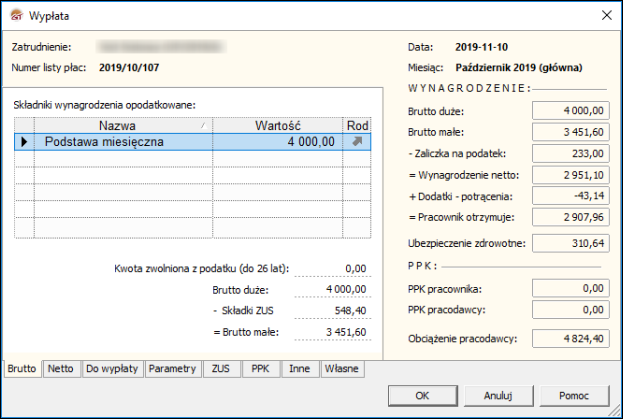623x419 pixels.
Task: Click the blurred Zatrudnienie value
Action: pos(161,47)
